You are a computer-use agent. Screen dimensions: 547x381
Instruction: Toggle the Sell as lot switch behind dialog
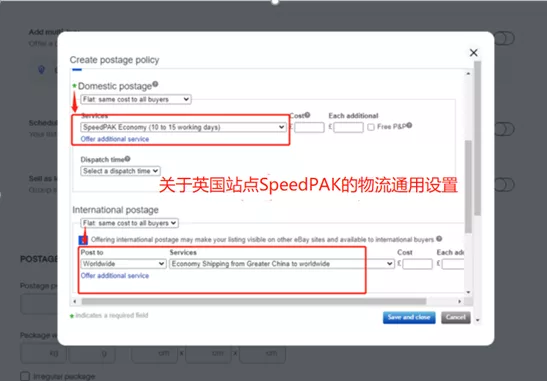[x=504, y=185]
